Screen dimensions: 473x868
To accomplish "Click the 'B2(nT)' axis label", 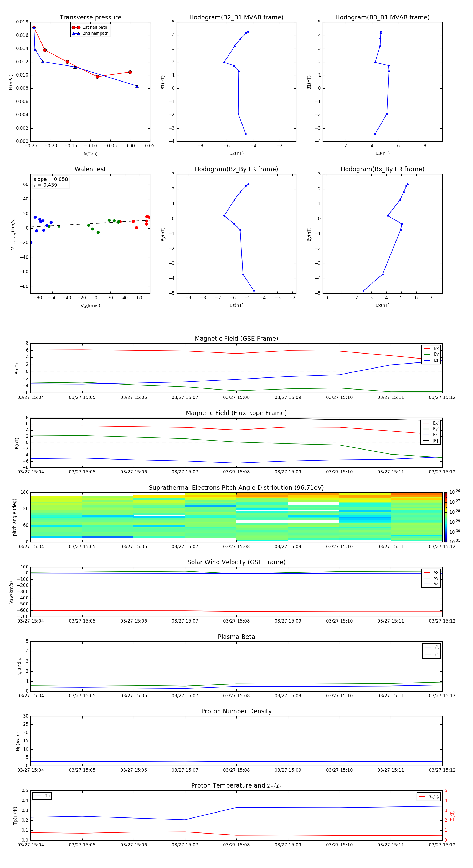I will (236, 153).
